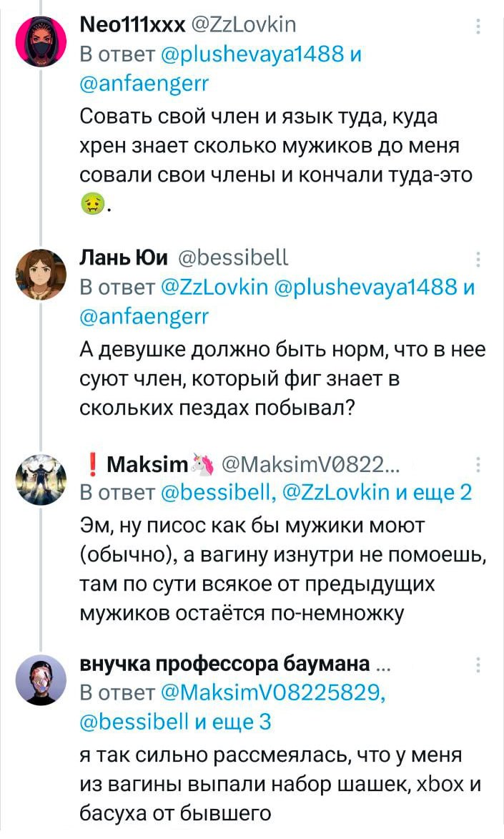Click the Neo111xxx display name
The height and width of the screenshot is (839, 504).
(131, 26)
